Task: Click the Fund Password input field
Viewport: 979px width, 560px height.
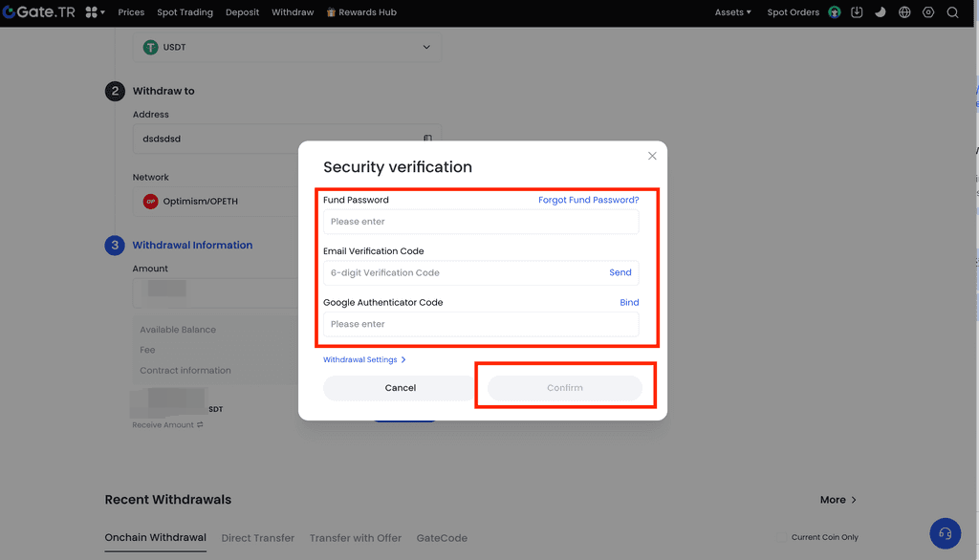Action: [481, 222]
